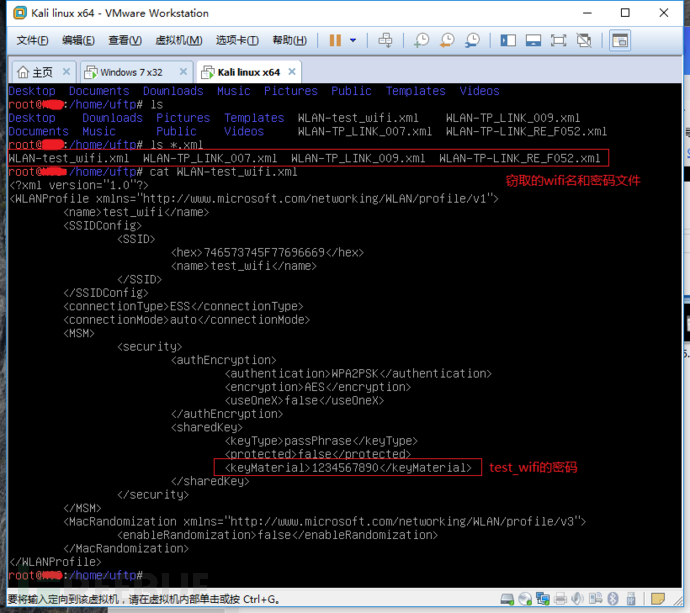690x613 pixels.
Task: Open the 虚拟机(M) menu
Action: click(x=179, y=40)
